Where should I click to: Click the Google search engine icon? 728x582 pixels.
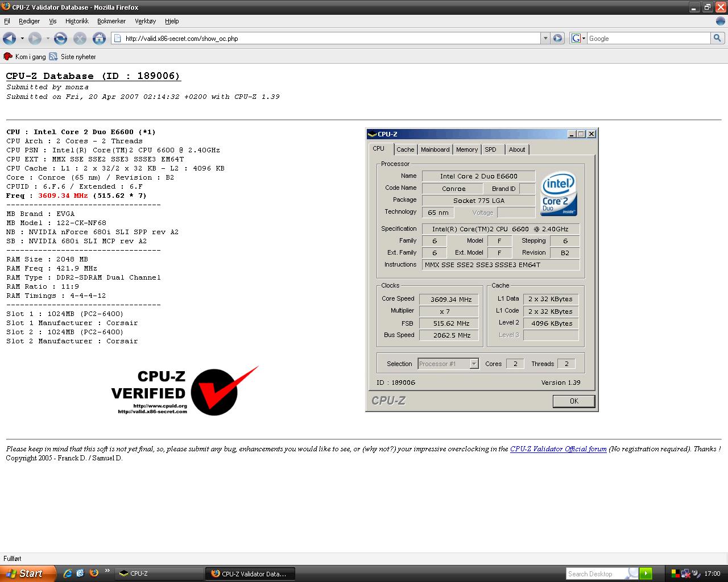click(576, 38)
